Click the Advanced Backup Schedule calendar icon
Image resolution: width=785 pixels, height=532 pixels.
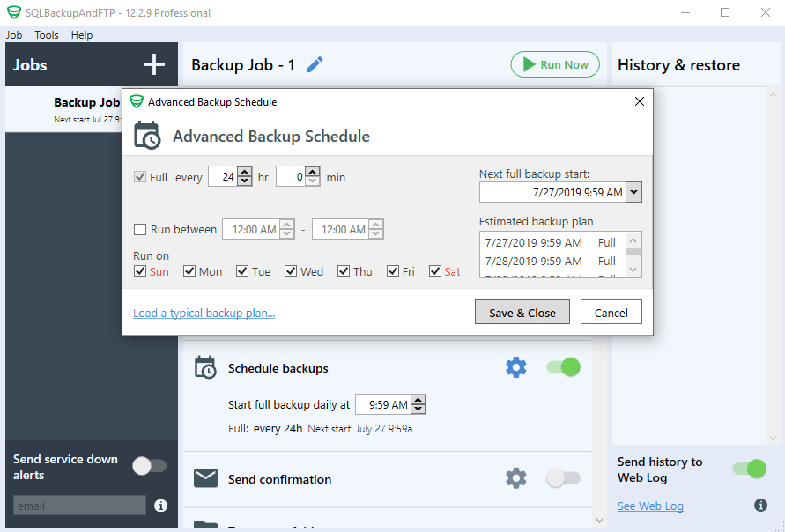147,135
